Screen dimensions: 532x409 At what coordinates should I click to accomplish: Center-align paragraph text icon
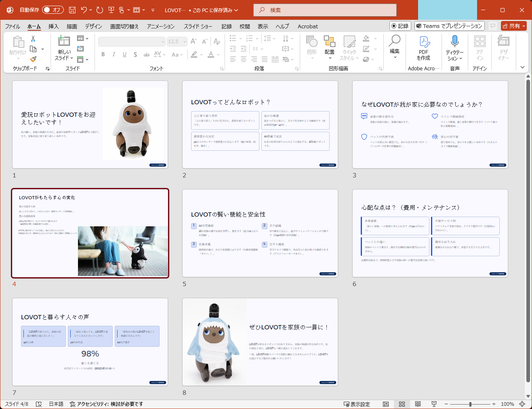[x=244, y=59]
